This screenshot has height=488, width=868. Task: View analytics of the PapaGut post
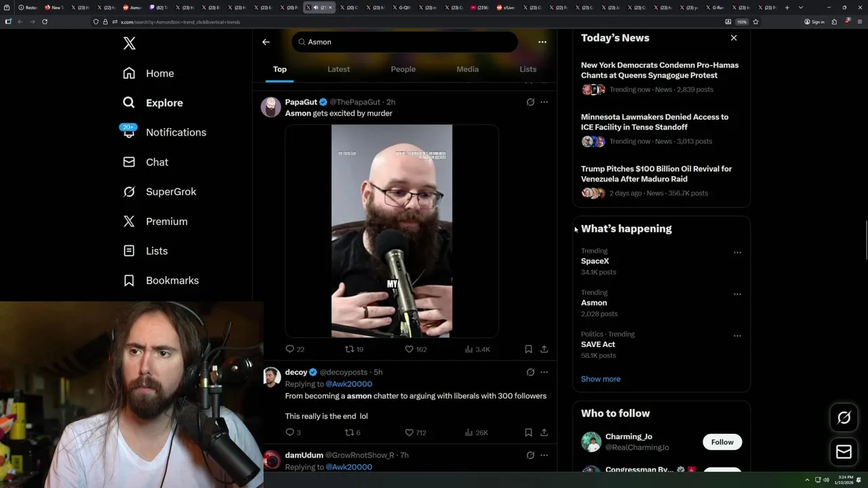point(477,349)
